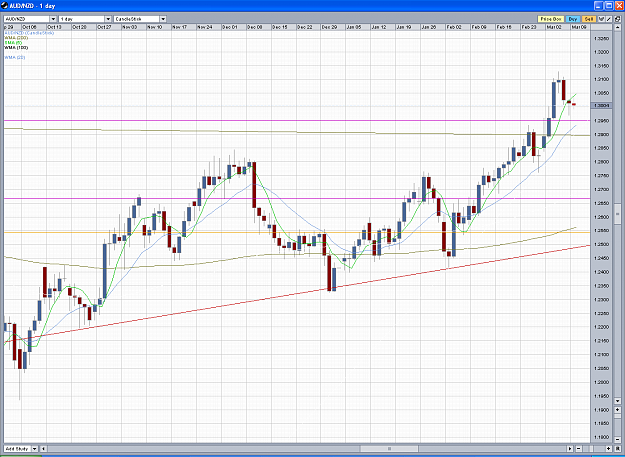Click the 1.2000 price axis label
Viewport: 625px width, 457px height.
coord(601,382)
